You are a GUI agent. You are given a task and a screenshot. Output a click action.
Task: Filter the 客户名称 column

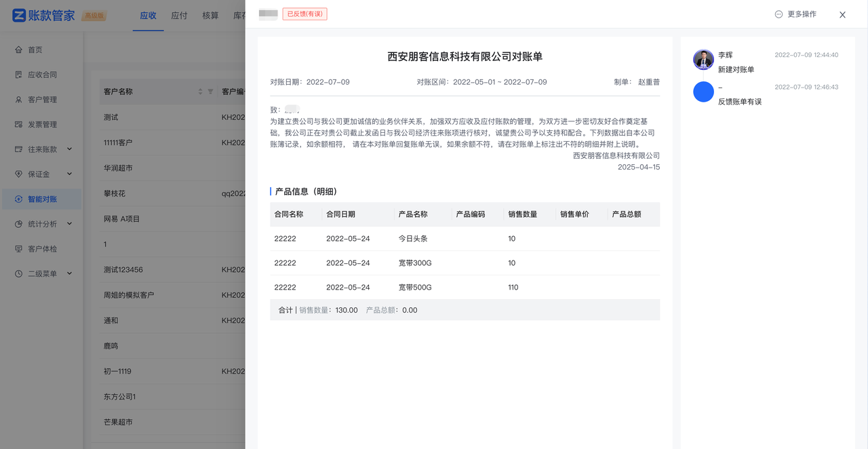click(x=210, y=92)
